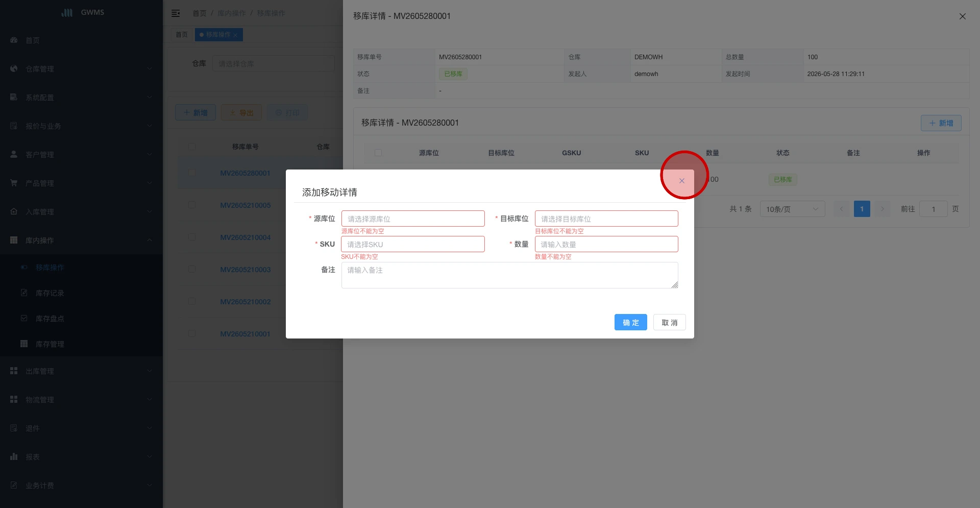Open order link MV2605210003

[246, 270]
